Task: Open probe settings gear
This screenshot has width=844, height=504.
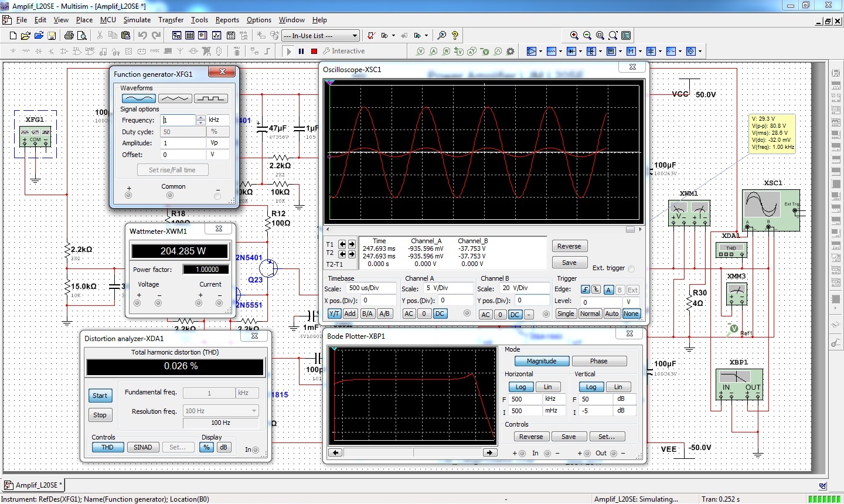Action: coord(511,52)
